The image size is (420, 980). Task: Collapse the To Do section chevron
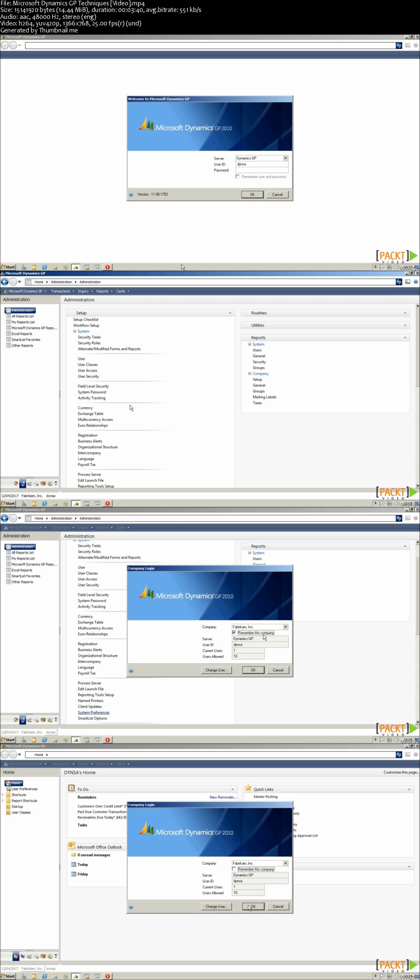[233, 789]
